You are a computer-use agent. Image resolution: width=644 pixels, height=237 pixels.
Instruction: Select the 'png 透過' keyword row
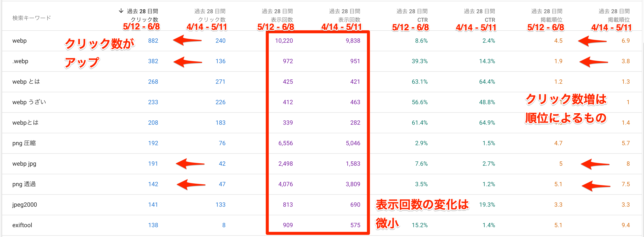[x=322, y=184]
